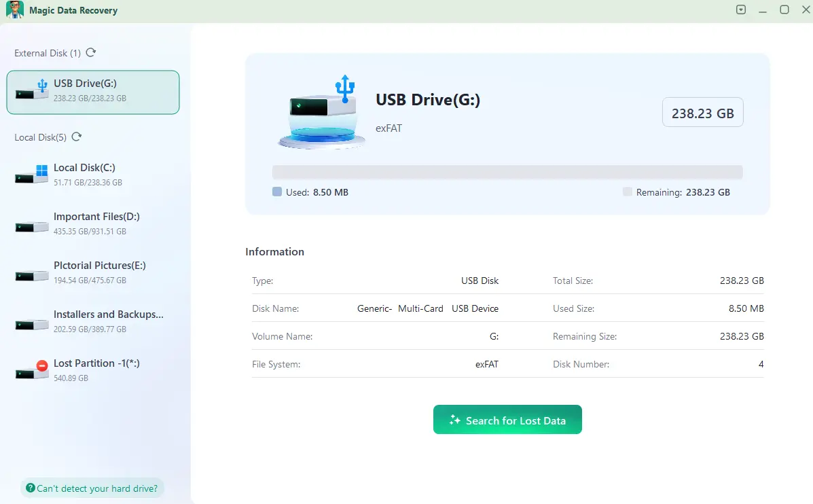Click the USB drive icon in sidebar

(x=32, y=90)
